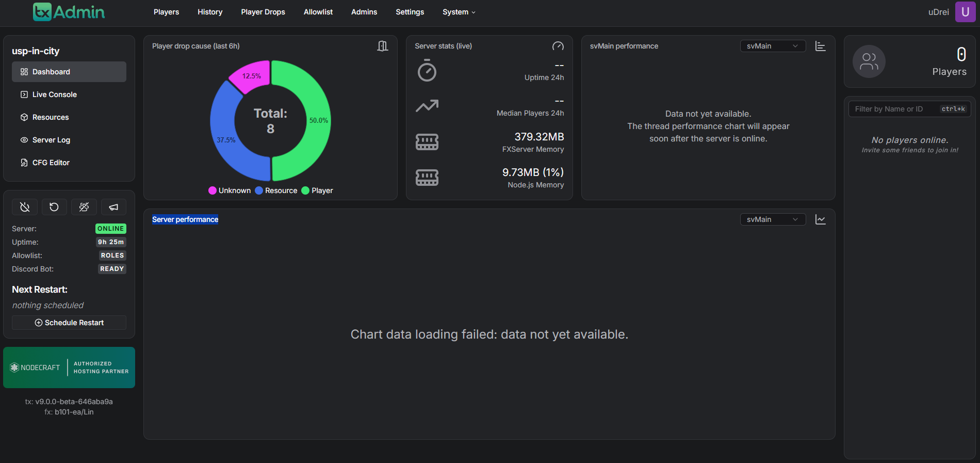Open the CFG Editor
Image resolution: width=980 pixels, height=463 pixels.
69,163
